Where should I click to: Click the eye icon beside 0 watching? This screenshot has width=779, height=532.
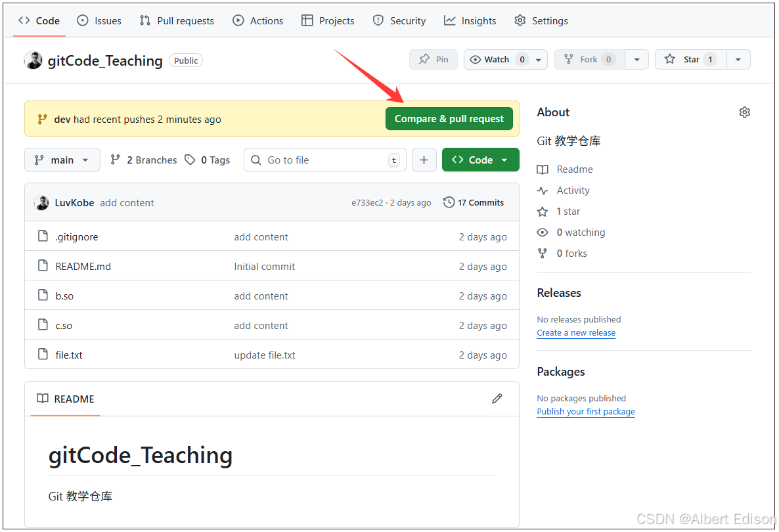pos(543,233)
